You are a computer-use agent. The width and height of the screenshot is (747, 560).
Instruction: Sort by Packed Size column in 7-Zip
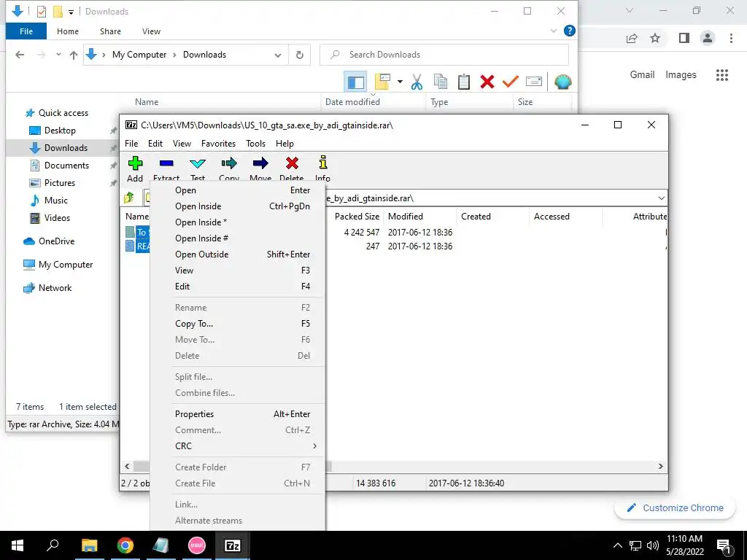[x=357, y=216]
